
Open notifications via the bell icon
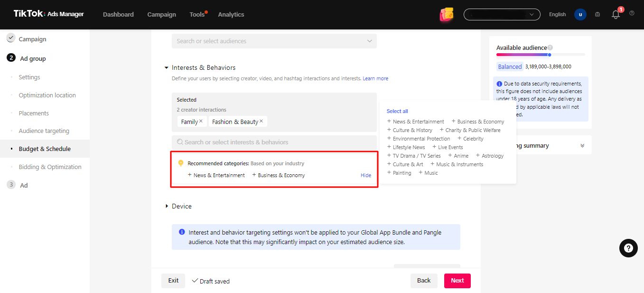click(615, 15)
